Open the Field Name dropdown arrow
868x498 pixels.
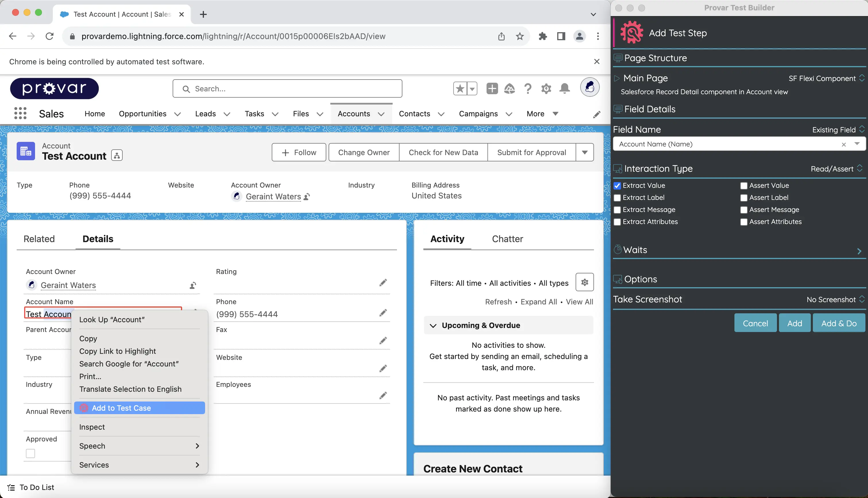(x=857, y=144)
